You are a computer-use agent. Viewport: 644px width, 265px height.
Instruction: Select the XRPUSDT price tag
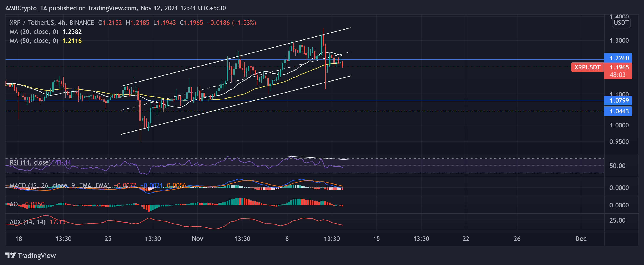tap(587, 67)
